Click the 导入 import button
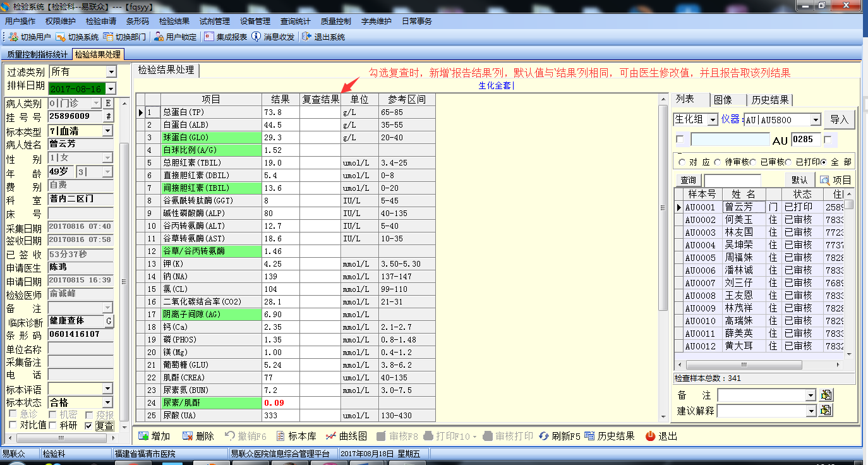Screen dimensions: 868x465 tap(840, 119)
